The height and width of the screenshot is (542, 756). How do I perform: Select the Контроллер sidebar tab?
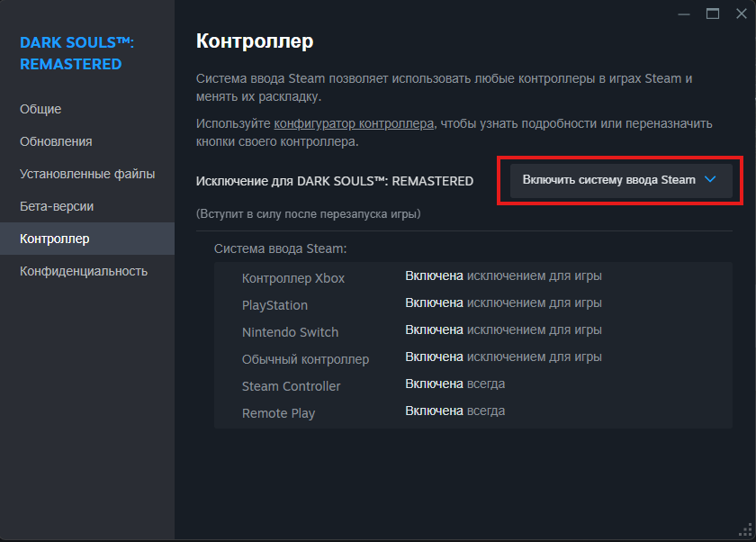tap(55, 239)
